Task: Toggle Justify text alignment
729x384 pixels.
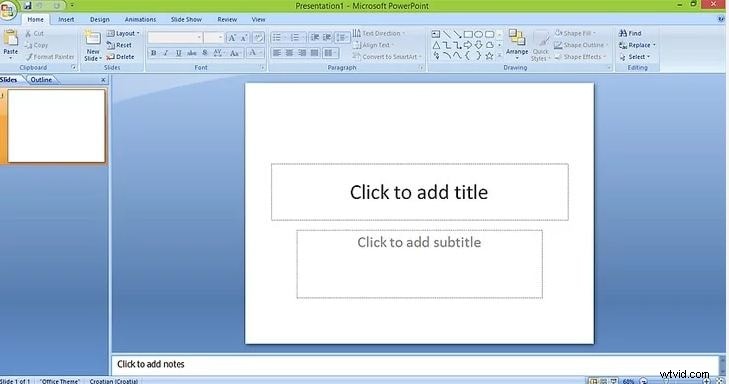Action: pos(315,53)
